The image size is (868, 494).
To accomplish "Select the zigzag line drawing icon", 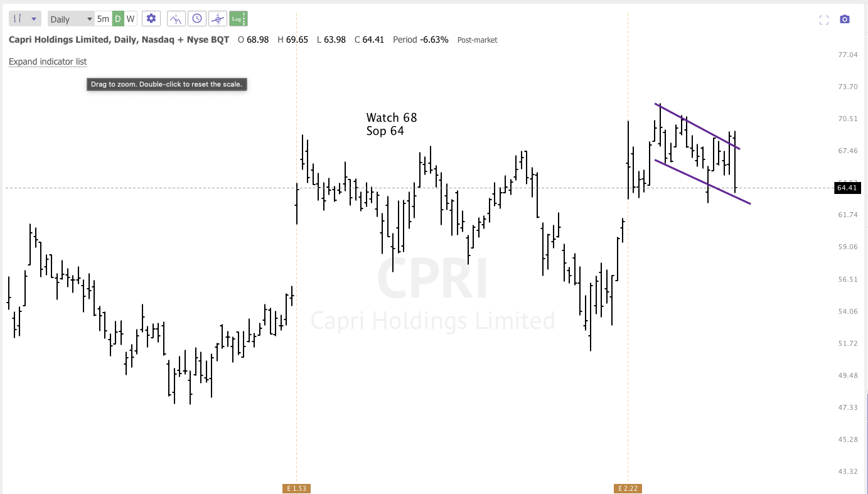I will tap(176, 18).
